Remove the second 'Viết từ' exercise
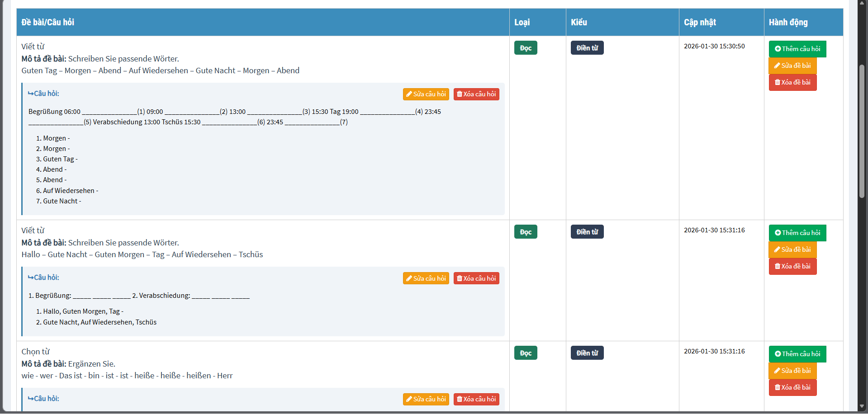 click(x=792, y=266)
